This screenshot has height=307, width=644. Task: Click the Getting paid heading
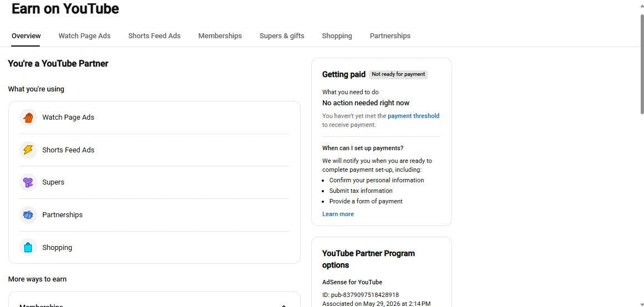coord(344,74)
